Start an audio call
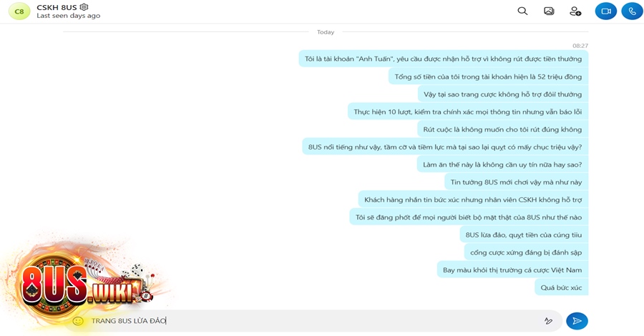This screenshot has height=336, width=644. pyautogui.click(x=632, y=11)
